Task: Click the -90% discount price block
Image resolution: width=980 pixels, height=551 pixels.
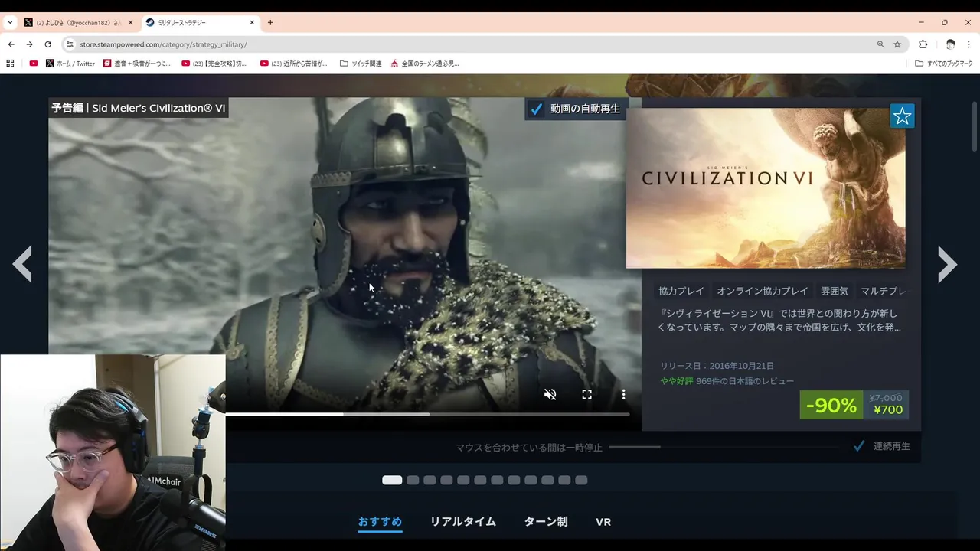Action: click(x=831, y=405)
